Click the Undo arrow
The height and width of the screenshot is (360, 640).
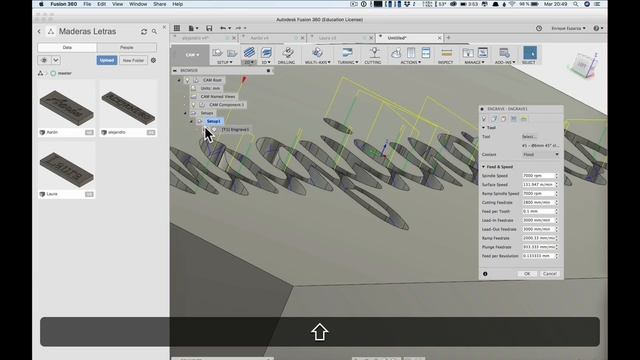(223, 28)
